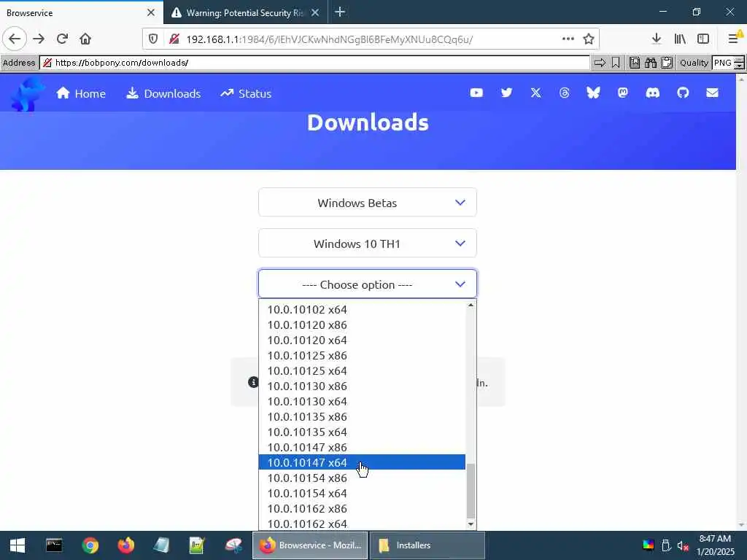Open Installers folder taskbar button
The height and width of the screenshot is (560, 747).
427,545
